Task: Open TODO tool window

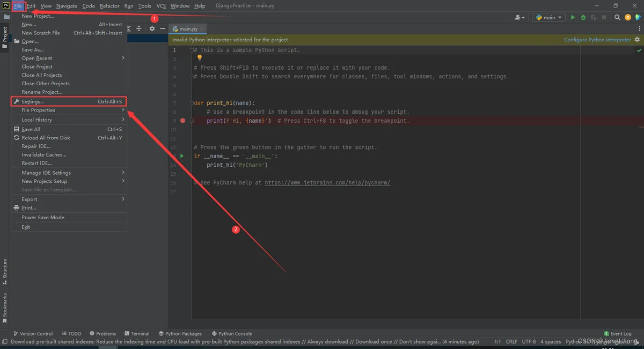Action: coord(71,333)
